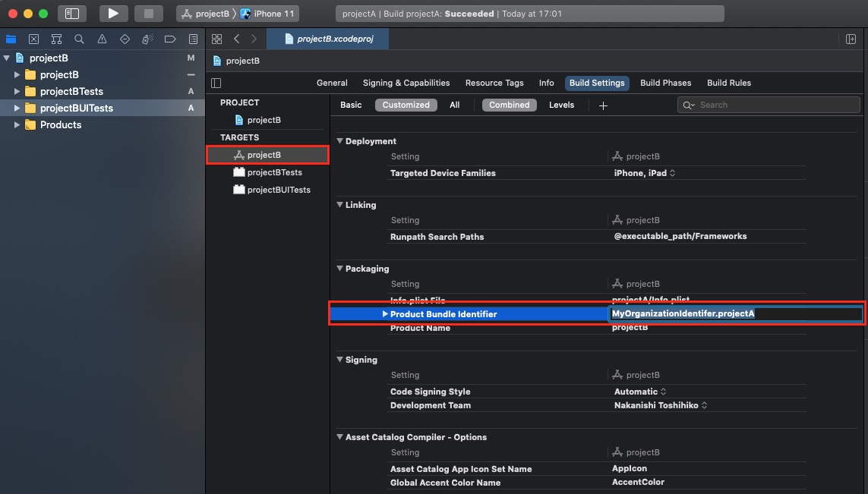Click the build status activity display
The width and height of the screenshot is (868, 494).
coord(530,13)
